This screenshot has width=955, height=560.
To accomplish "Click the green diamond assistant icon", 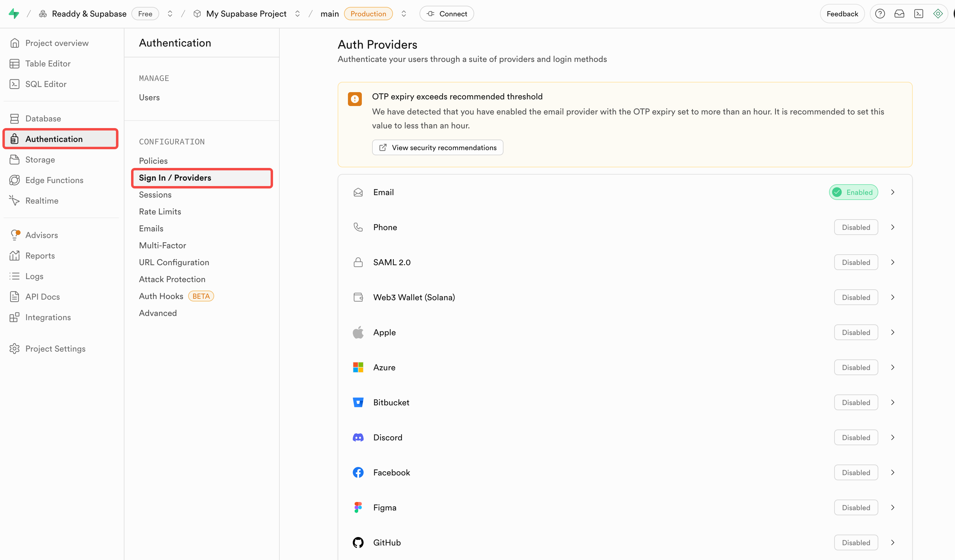I will pyautogui.click(x=937, y=14).
